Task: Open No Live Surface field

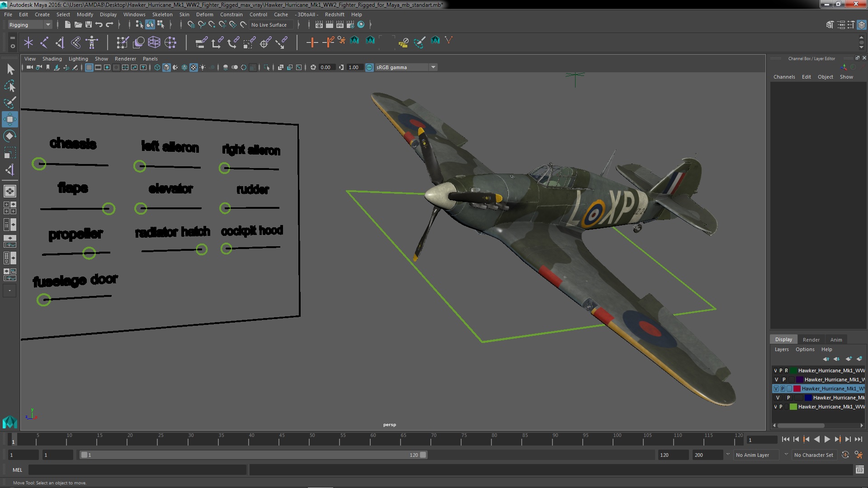Action: [x=272, y=25]
